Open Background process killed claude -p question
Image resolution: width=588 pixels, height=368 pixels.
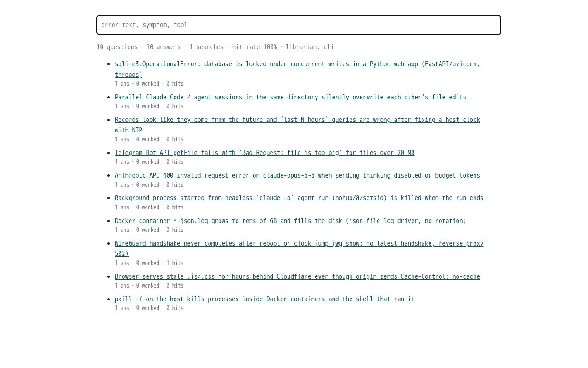(299, 198)
